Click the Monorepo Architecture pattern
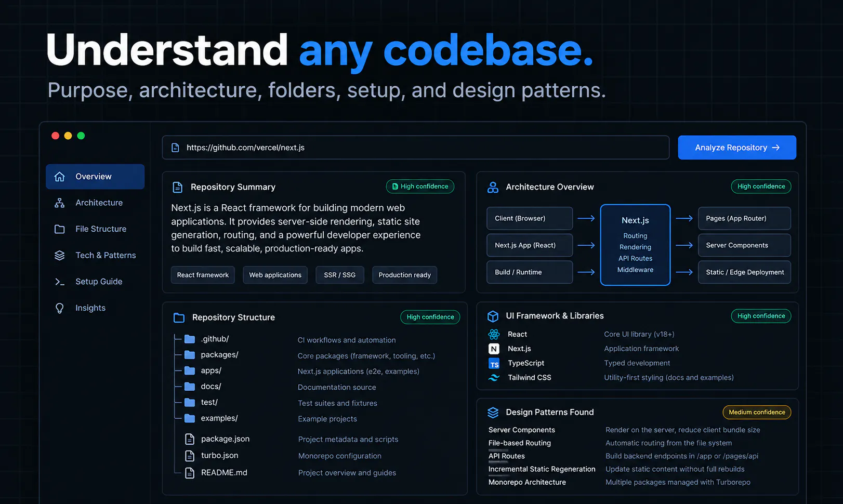Viewport: 843px width, 504px height. [527, 482]
